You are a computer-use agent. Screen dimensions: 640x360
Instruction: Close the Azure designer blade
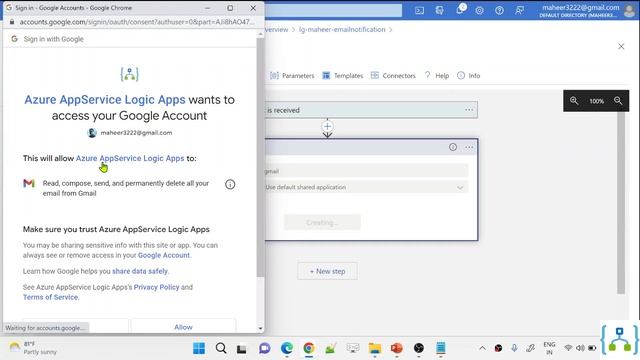(621, 47)
